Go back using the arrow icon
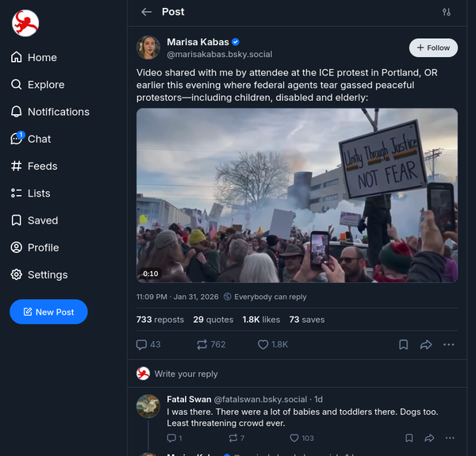Viewport: 476px width, 456px height. [146, 12]
